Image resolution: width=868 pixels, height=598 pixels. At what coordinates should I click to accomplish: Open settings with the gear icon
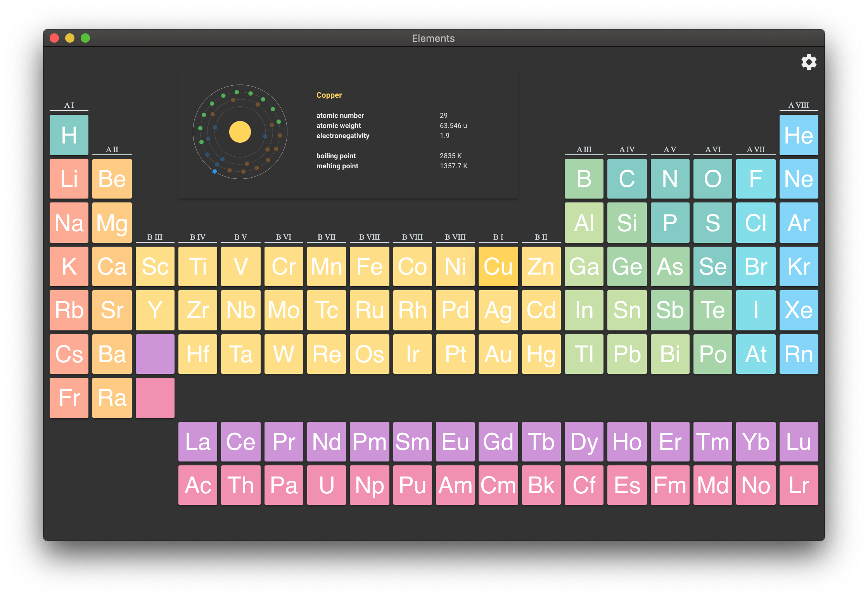[809, 62]
